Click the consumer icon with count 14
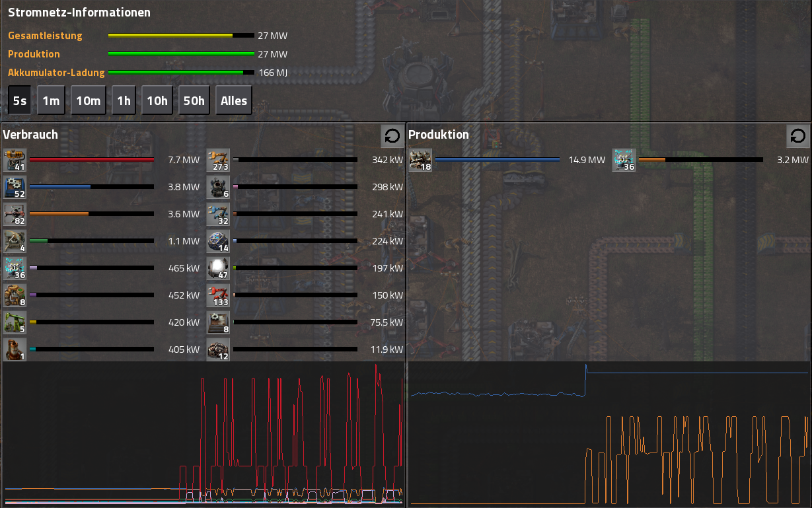Viewport: 812px width, 508px height. [218, 241]
